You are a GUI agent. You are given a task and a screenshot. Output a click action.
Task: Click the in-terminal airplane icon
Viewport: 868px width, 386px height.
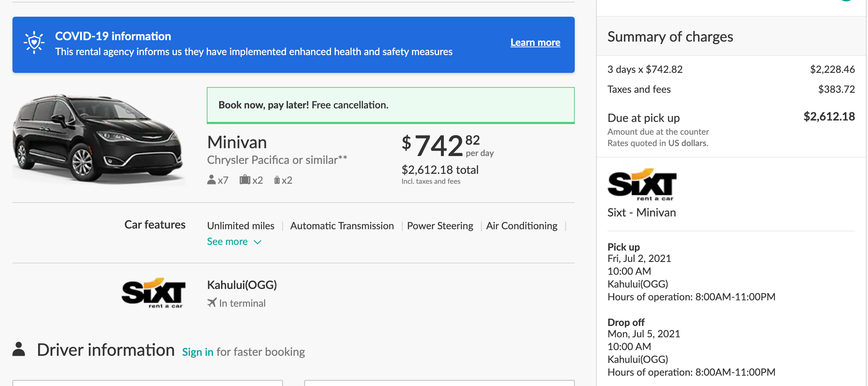212,303
